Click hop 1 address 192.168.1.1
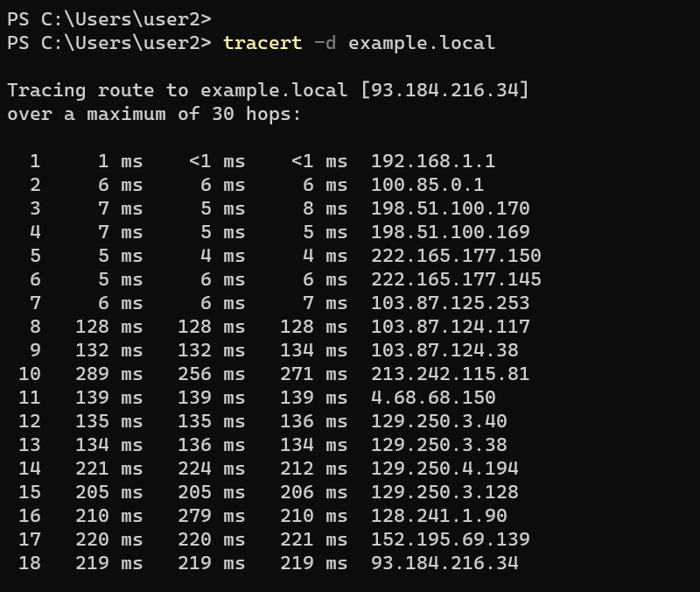 click(x=433, y=161)
